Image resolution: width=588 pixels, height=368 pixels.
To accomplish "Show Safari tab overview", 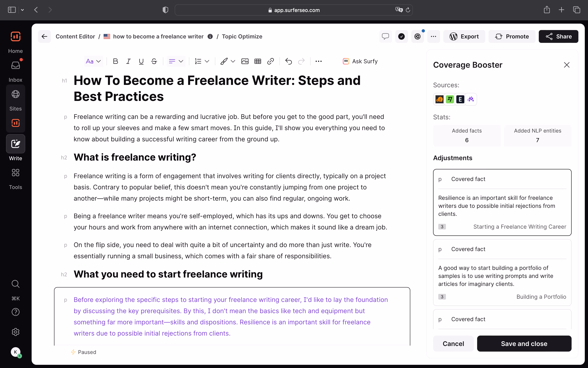I will (x=577, y=10).
